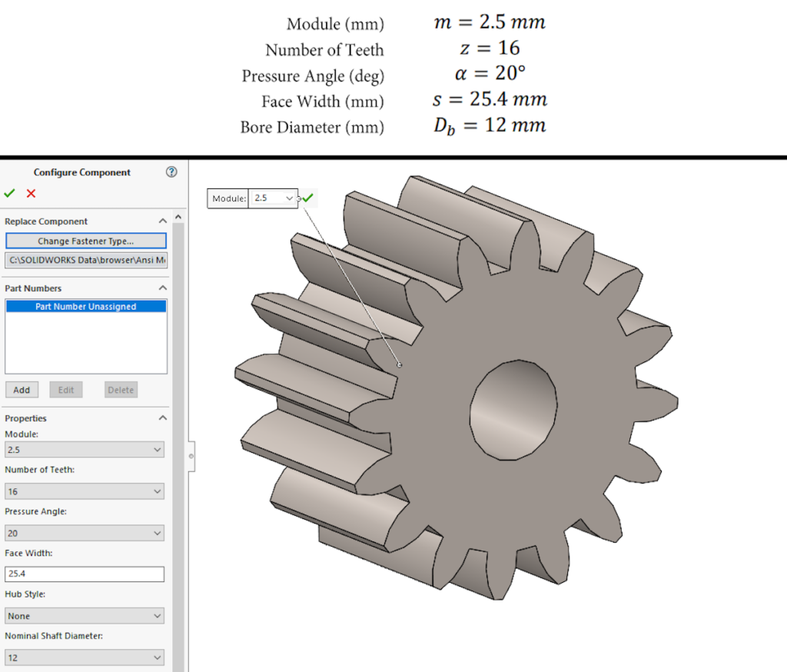Open the Module dropdown in the graphics callout

[291, 198]
